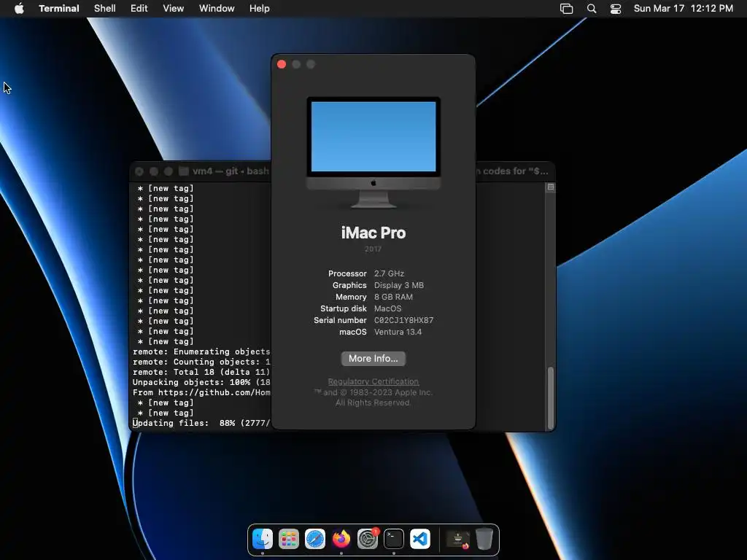Launch Firefox from the Dock
This screenshot has width=747, height=560.
click(x=341, y=539)
